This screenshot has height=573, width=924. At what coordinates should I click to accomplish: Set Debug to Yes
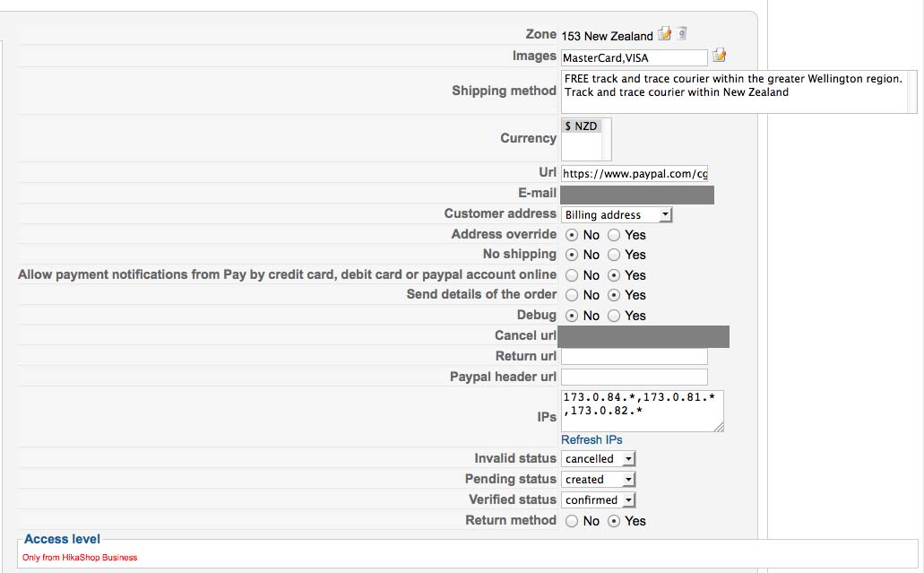tap(614, 316)
